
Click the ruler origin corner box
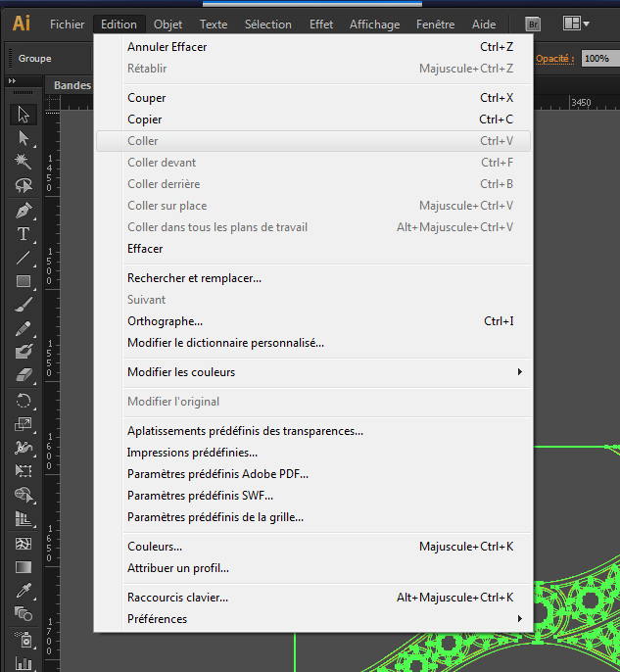coord(52,103)
